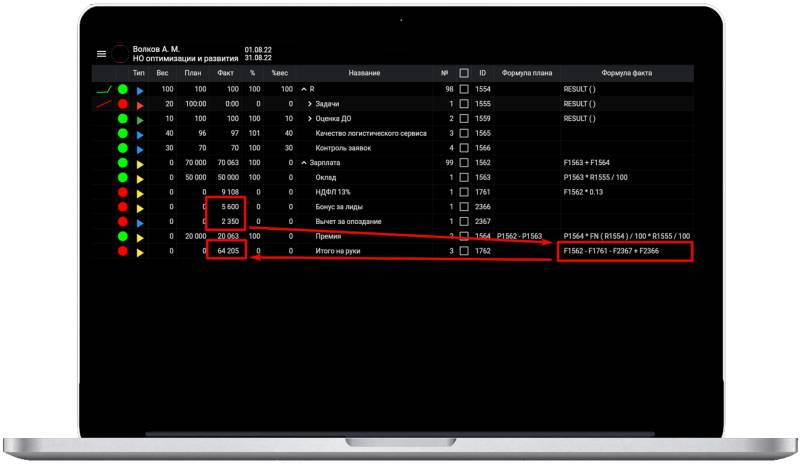Expand the Оценка ДО group
The image size is (800, 464).
[310, 119]
